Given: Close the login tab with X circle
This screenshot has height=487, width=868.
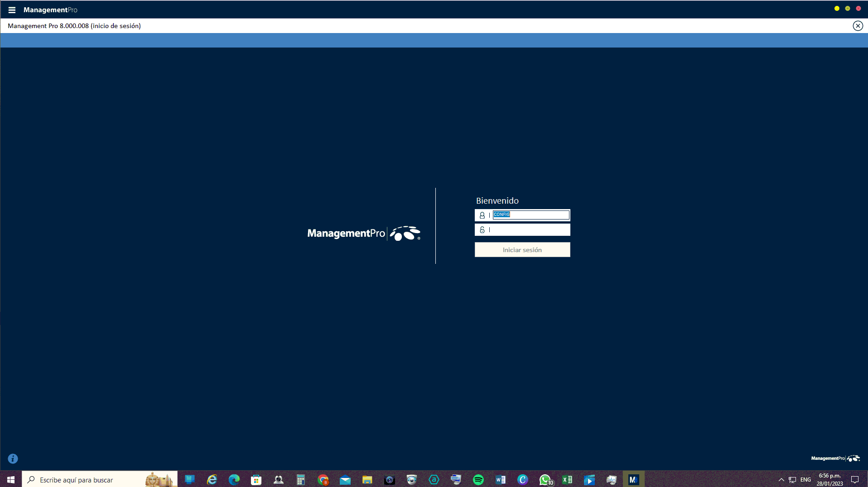Looking at the screenshot, I should click(x=858, y=26).
